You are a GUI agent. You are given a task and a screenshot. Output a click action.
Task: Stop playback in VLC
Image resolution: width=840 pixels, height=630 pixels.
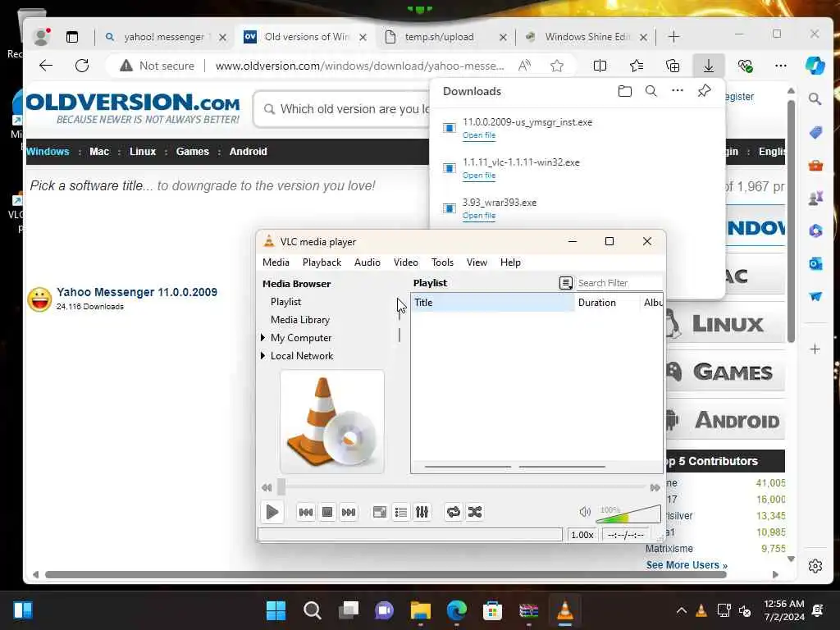point(327,512)
